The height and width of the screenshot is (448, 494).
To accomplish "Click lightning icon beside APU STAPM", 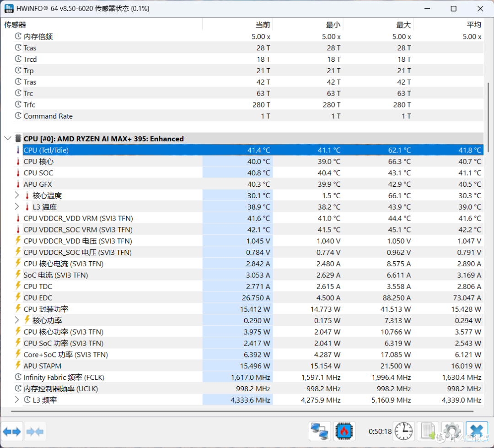I will pyautogui.click(x=18, y=365).
